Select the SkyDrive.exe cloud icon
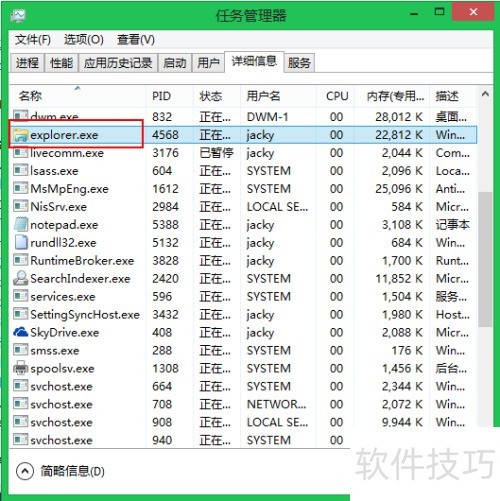This screenshot has height=501, width=500. click(x=20, y=332)
